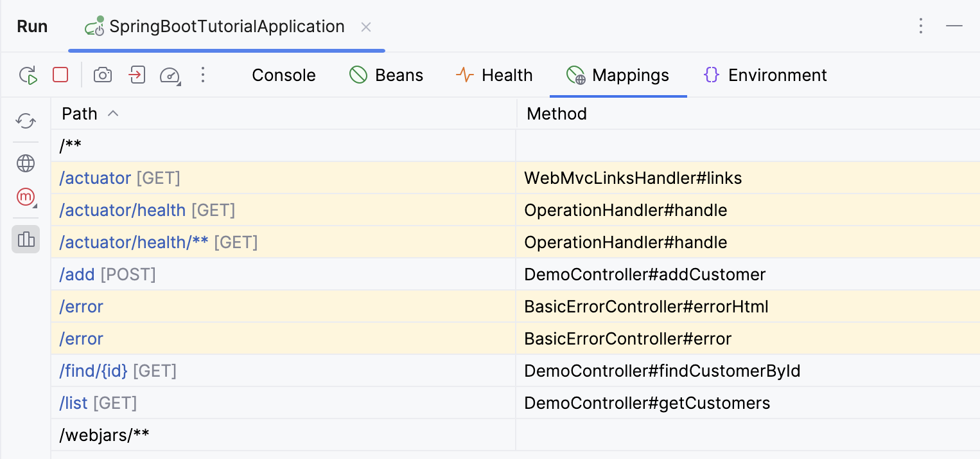Open the /find/{id} GET endpoint link

[93, 371]
